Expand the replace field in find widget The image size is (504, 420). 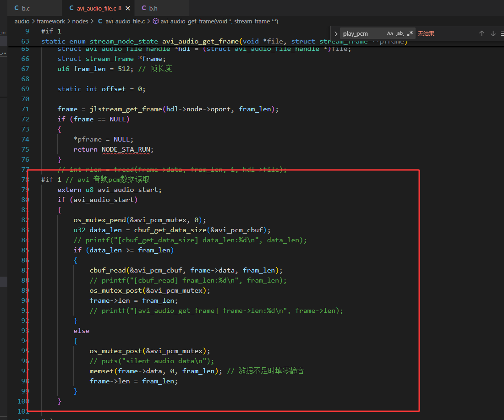pos(335,34)
